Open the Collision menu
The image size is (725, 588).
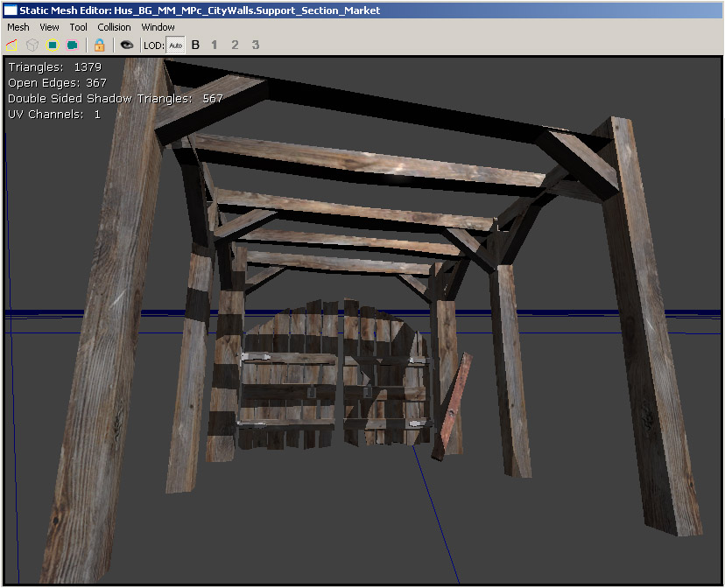coord(114,27)
